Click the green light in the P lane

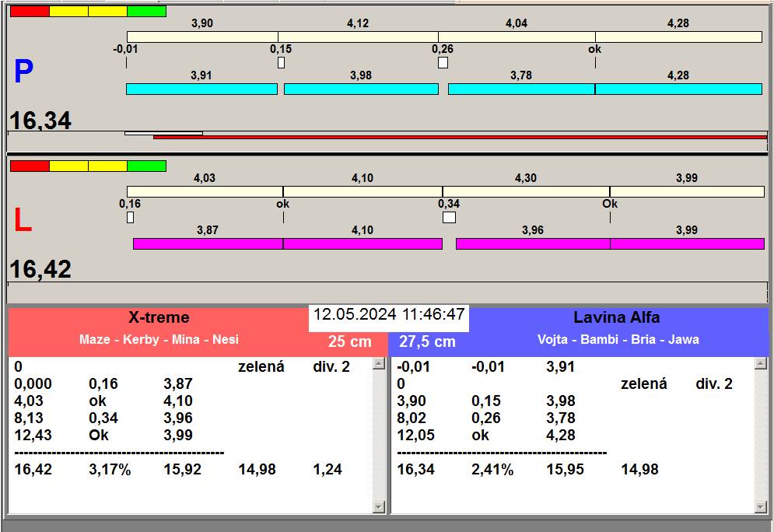coord(146,12)
